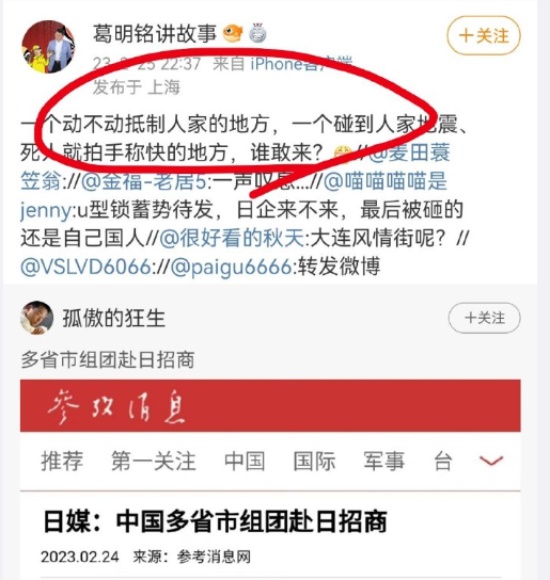
Task: Open article 日媒：中国多省市组团赴日招商
Action: [x=215, y=521]
